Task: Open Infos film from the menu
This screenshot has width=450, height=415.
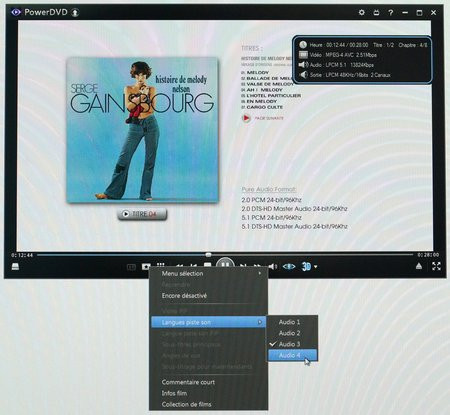Action: (209, 393)
